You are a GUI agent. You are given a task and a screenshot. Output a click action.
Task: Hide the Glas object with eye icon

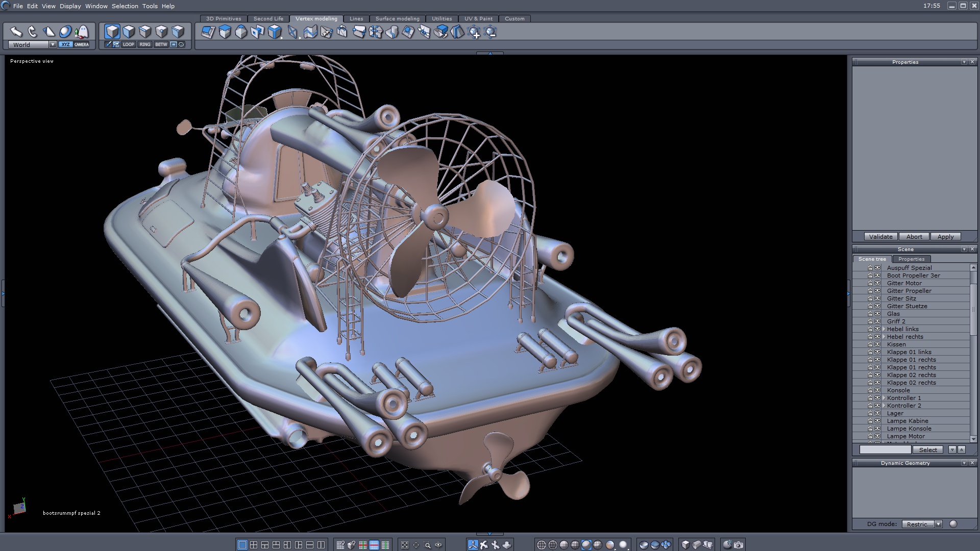pos(877,314)
